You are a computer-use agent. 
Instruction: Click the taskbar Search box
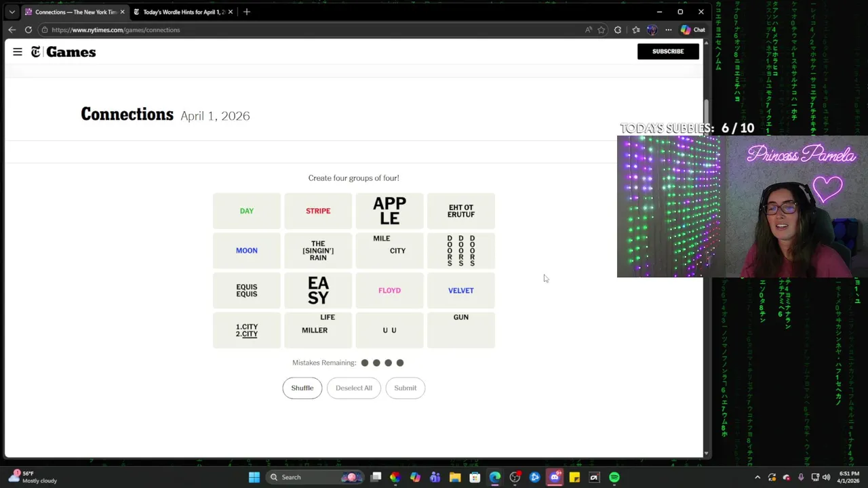tap(315, 477)
